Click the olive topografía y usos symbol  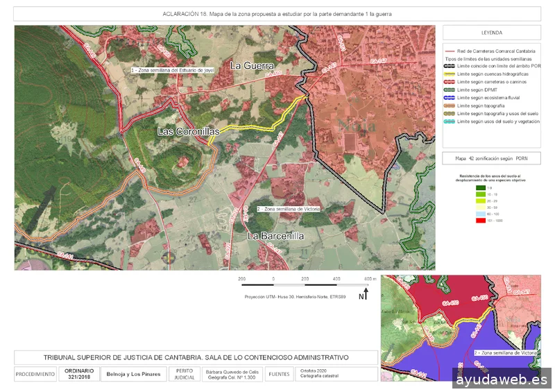click(450, 113)
